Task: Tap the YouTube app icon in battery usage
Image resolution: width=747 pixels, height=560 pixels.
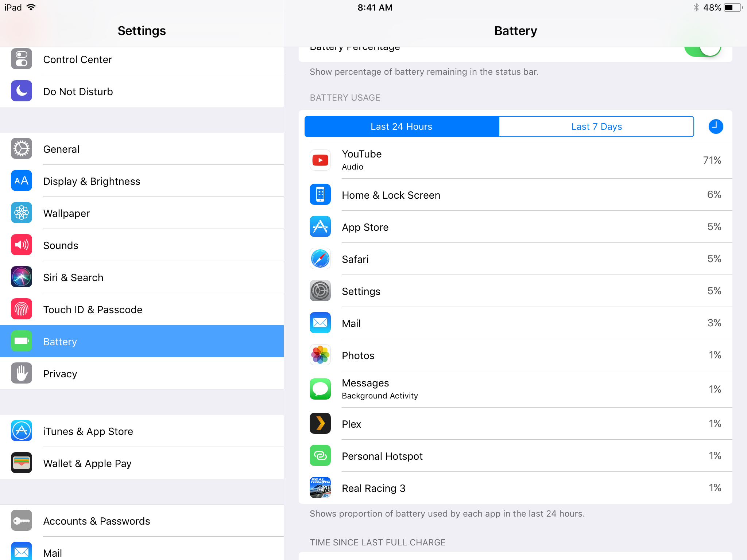Action: [x=320, y=160]
